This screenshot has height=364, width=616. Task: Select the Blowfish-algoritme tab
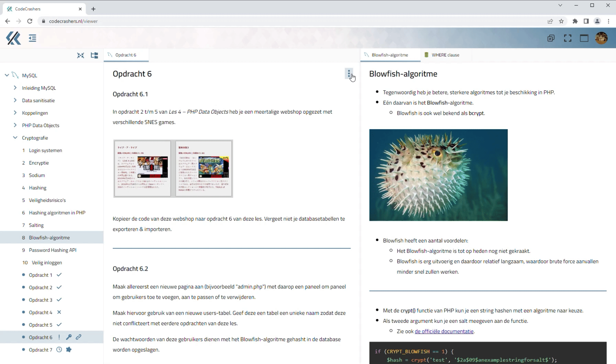tap(390, 55)
